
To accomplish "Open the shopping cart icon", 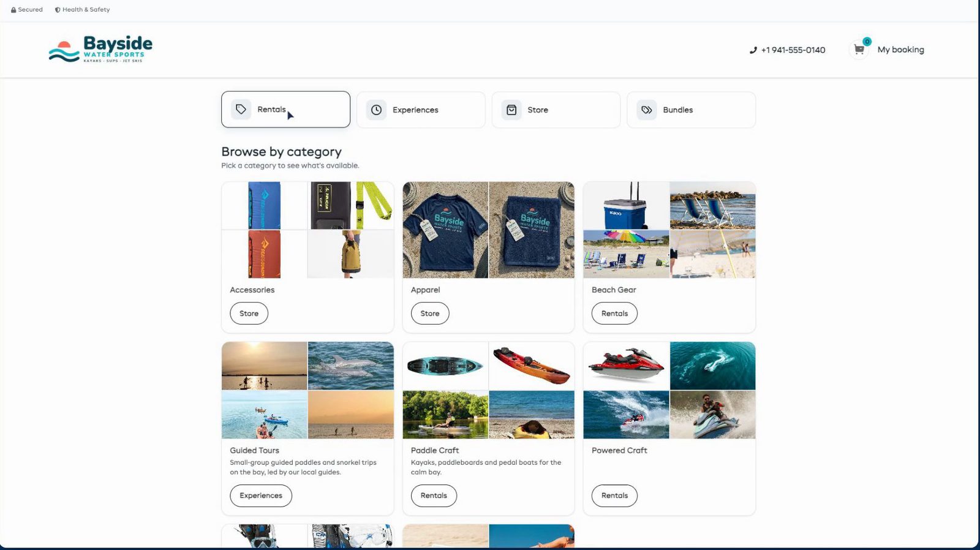I will 859,50.
